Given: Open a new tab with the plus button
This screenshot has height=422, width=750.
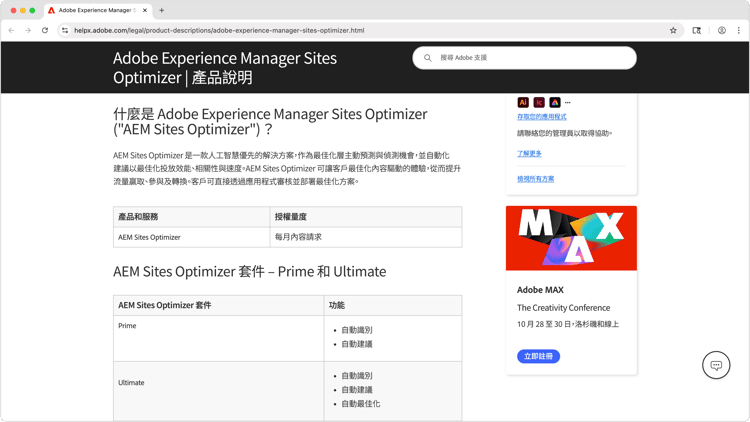Looking at the screenshot, I should (162, 10).
